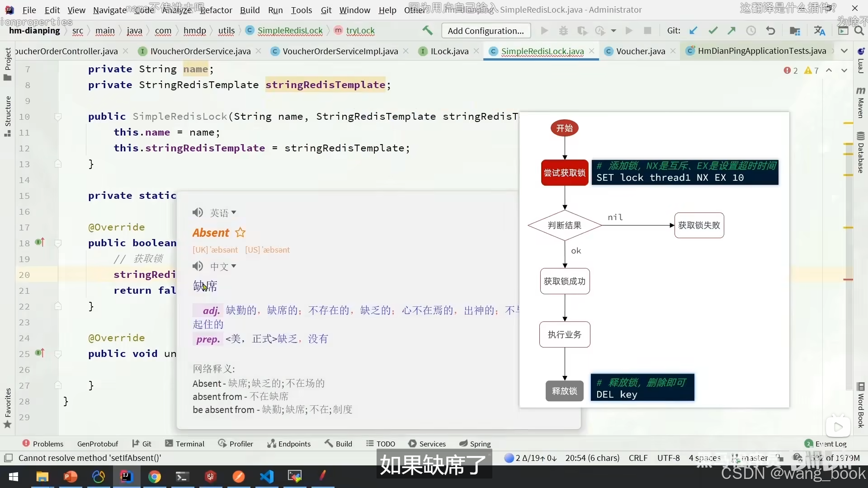Image resolution: width=868 pixels, height=488 pixels.
Task: Toggle favorite star next to Absent
Action: 240,233
